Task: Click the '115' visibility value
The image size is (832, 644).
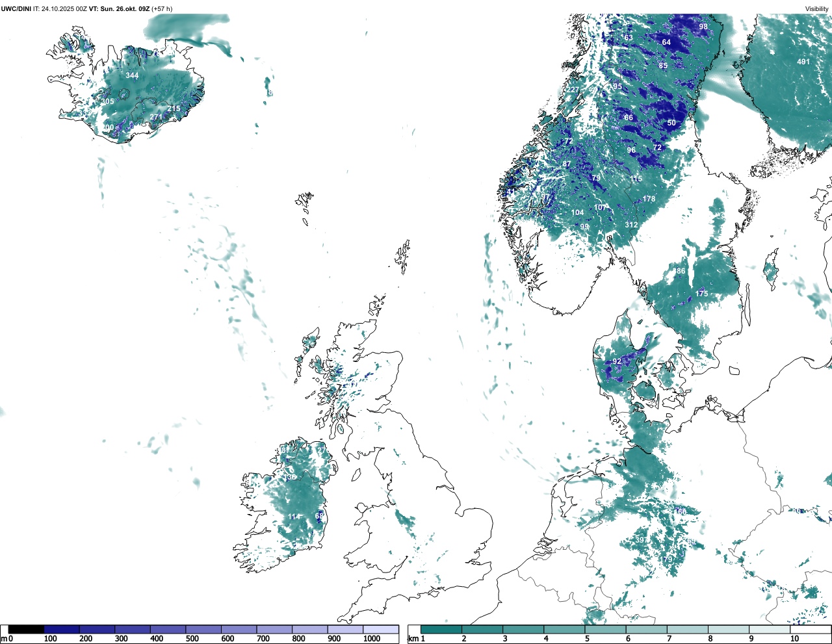Action: [x=636, y=179]
